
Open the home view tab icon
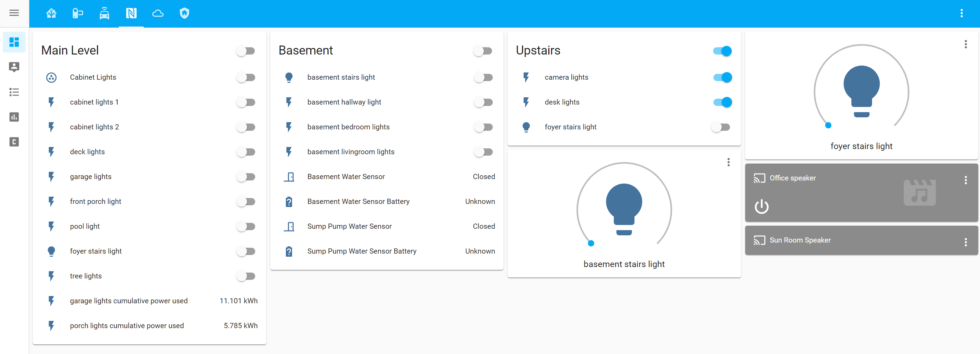(51, 13)
